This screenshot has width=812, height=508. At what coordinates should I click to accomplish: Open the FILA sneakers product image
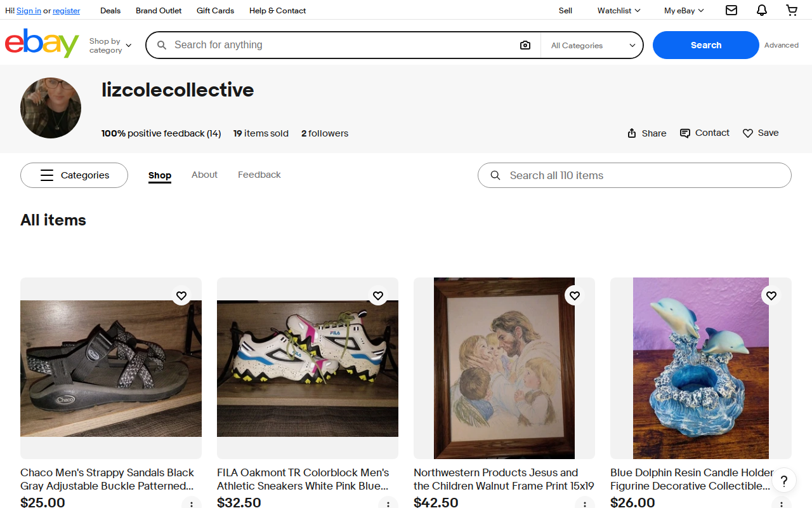click(x=308, y=368)
